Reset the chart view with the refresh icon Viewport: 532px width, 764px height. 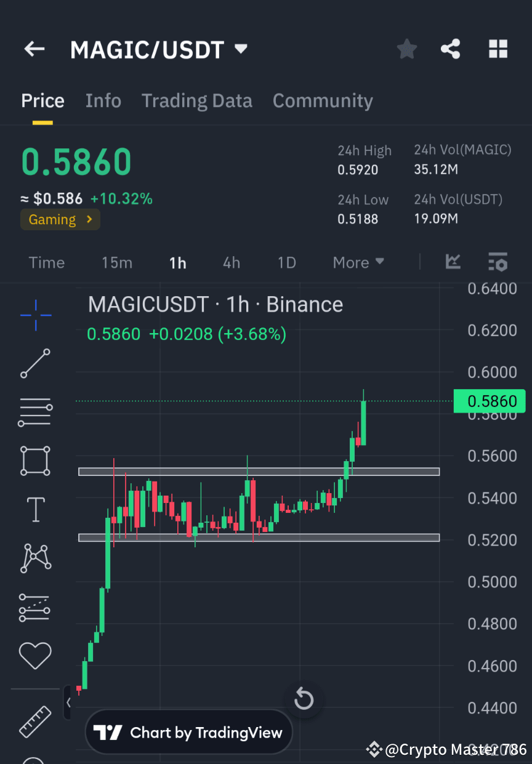click(x=304, y=699)
